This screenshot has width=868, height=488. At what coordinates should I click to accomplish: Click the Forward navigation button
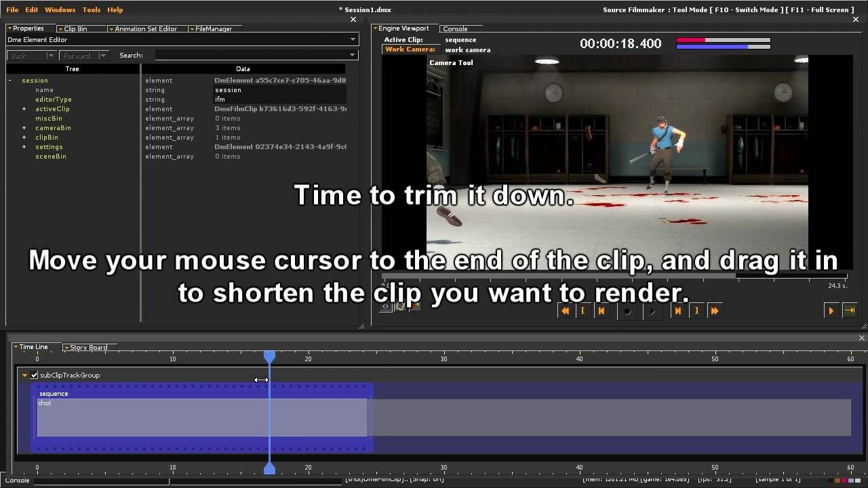[x=79, y=56]
